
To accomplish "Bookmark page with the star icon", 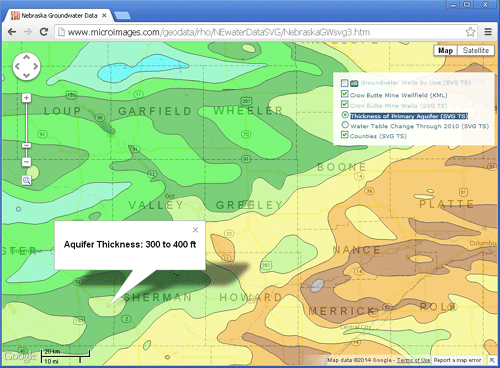I will point(470,32).
